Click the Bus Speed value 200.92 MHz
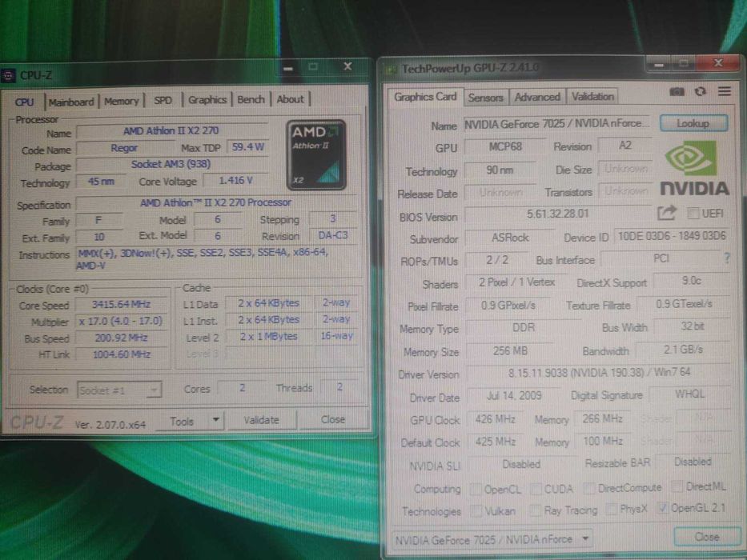 (x=121, y=338)
